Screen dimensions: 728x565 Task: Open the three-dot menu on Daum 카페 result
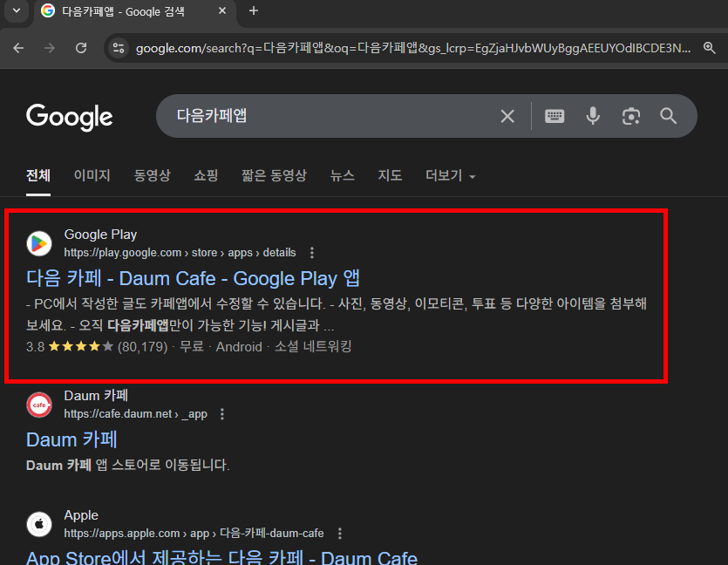click(222, 414)
